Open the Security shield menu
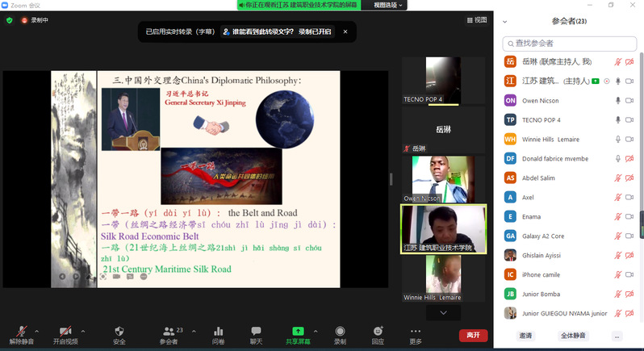The height and width of the screenshot is (351, 644). point(119,331)
